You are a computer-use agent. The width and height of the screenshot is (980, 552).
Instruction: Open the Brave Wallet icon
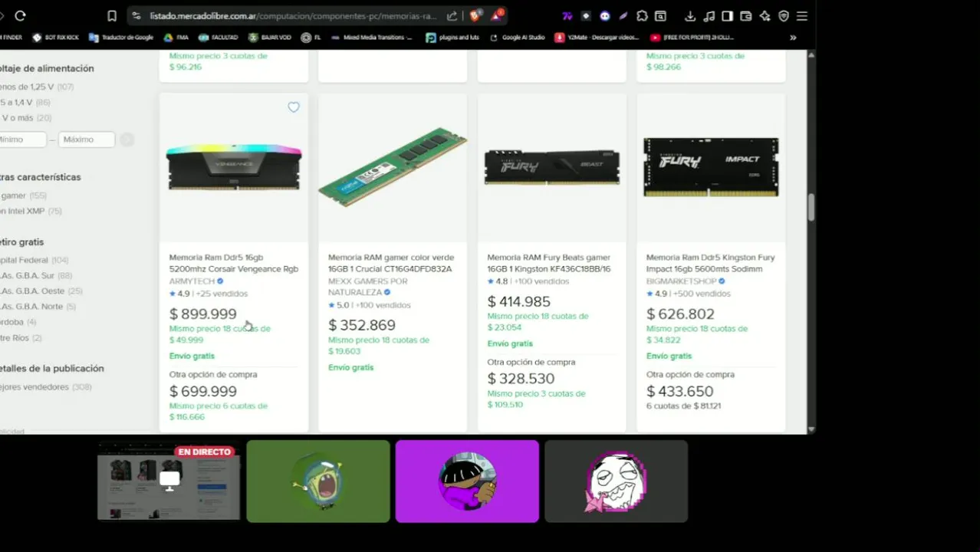[x=746, y=15]
